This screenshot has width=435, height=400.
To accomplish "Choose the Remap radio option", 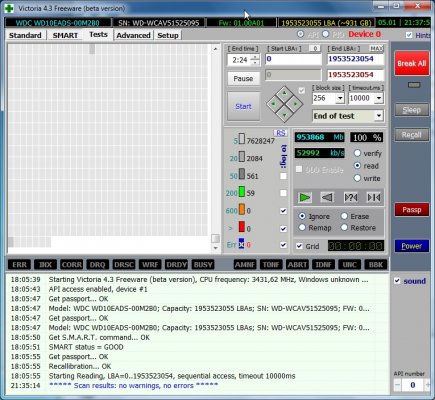I will [302, 228].
